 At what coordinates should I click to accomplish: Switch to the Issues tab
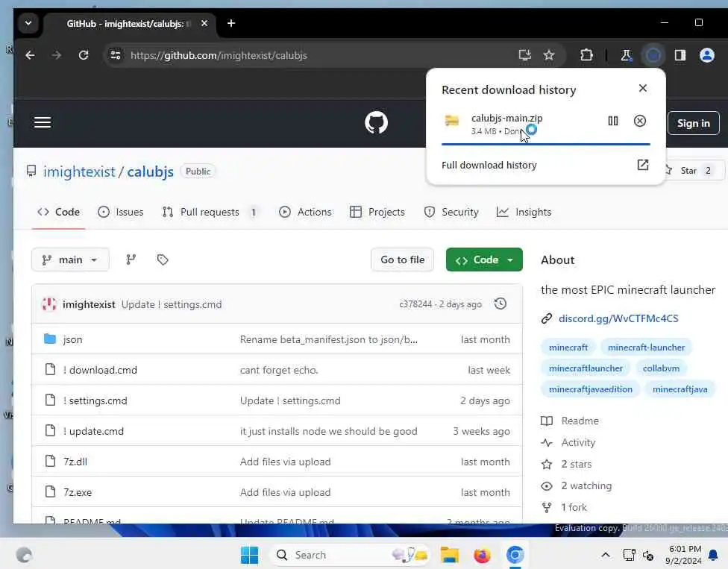pos(121,212)
